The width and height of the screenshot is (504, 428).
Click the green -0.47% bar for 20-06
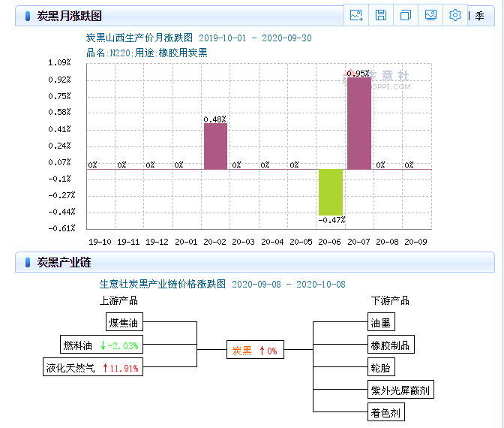(330, 192)
